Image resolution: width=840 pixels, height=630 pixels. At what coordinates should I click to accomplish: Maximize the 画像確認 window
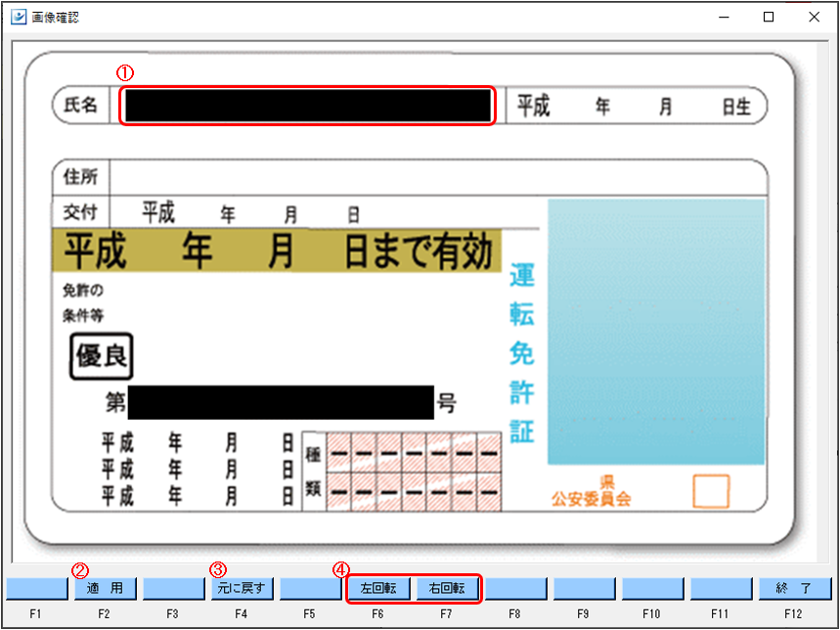click(769, 18)
